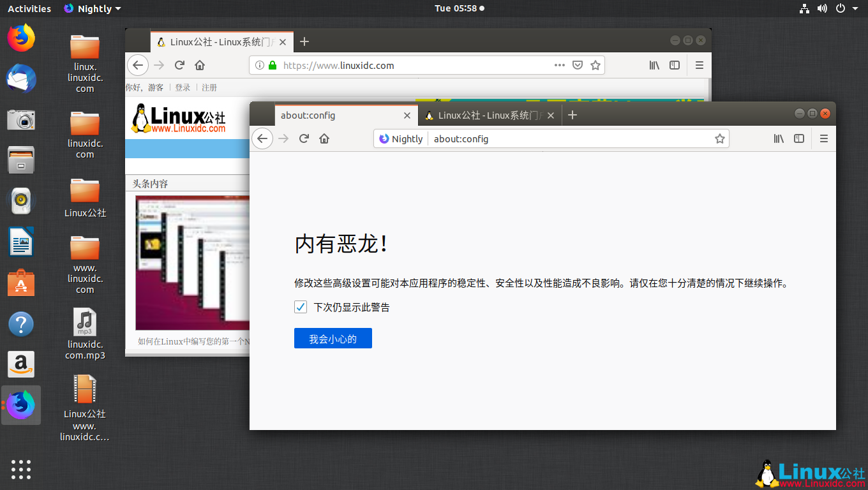This screenshot has width=868, height=490.
Task: Click the 登录 link
Action: [183, 87]
